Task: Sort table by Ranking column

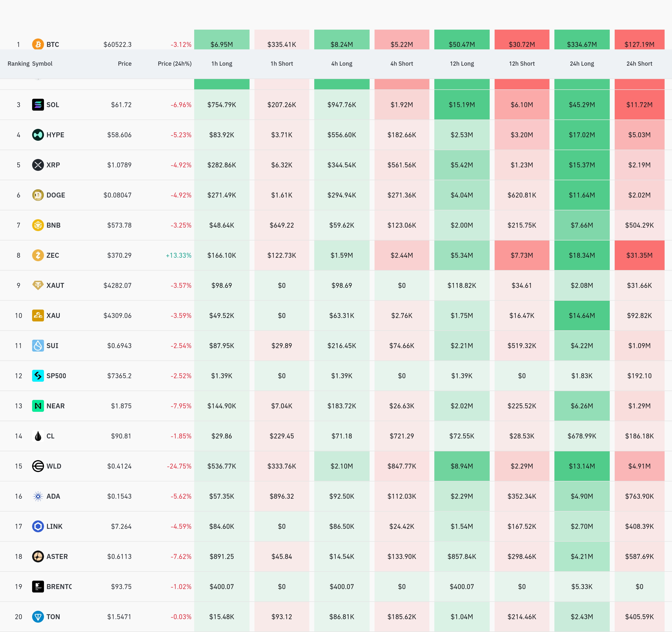Action: click(x=18, y=63)
